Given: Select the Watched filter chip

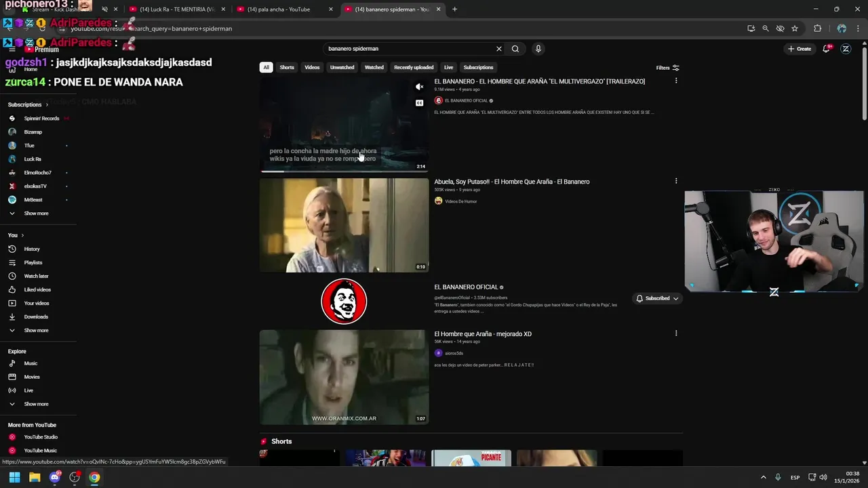Looking at the screenshot, I should coord(374,67).
